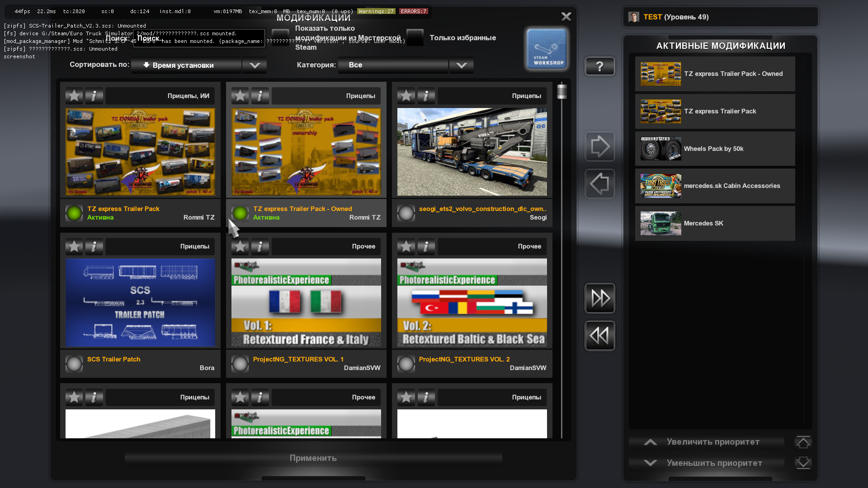Enable SCS Trailer Patch status circle
868x488 pixels.
click(74, 363)
